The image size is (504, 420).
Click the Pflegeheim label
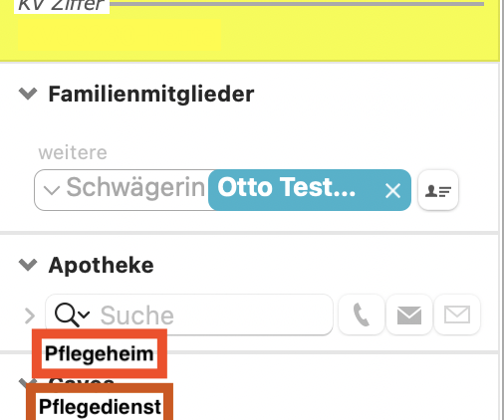tap(100, 353)
